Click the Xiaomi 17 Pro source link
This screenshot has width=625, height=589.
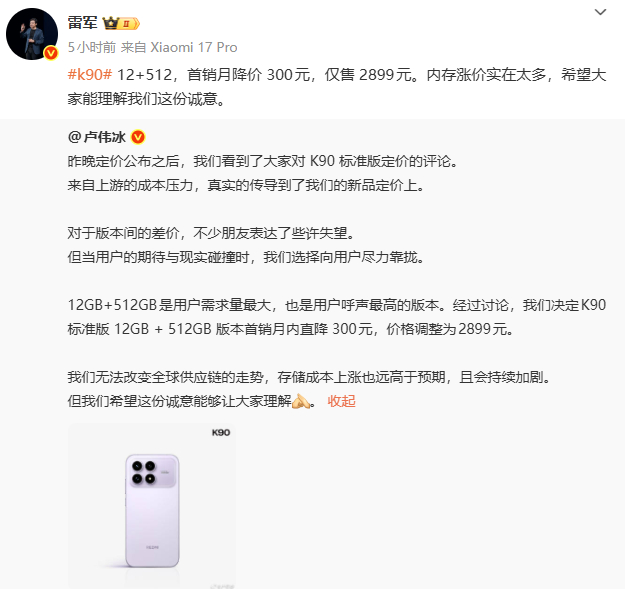pyautogui.click(x=194, y=47)
